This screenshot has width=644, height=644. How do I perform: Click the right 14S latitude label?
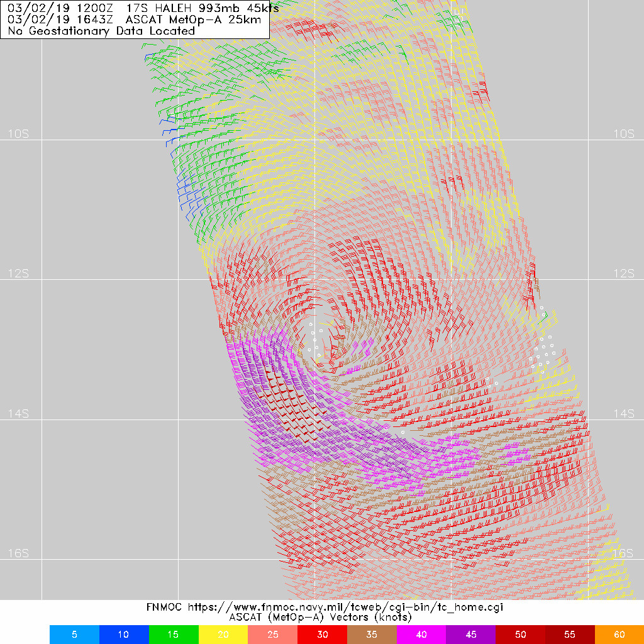(x=624, y=413)
